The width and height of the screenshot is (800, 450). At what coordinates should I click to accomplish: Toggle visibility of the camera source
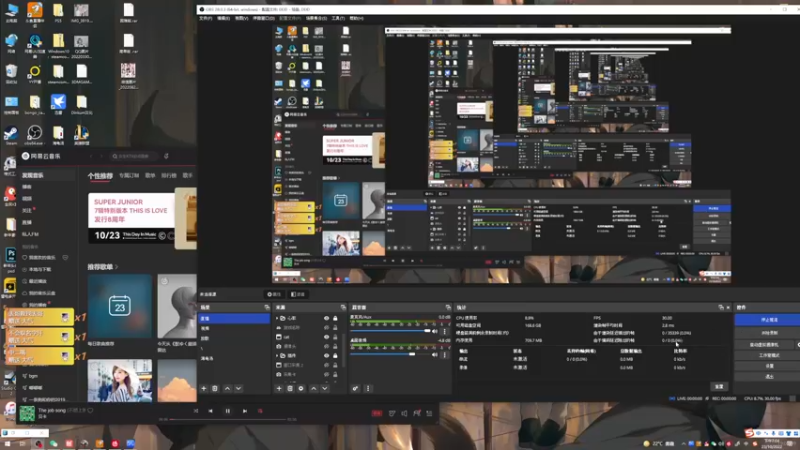click(327, 346)
